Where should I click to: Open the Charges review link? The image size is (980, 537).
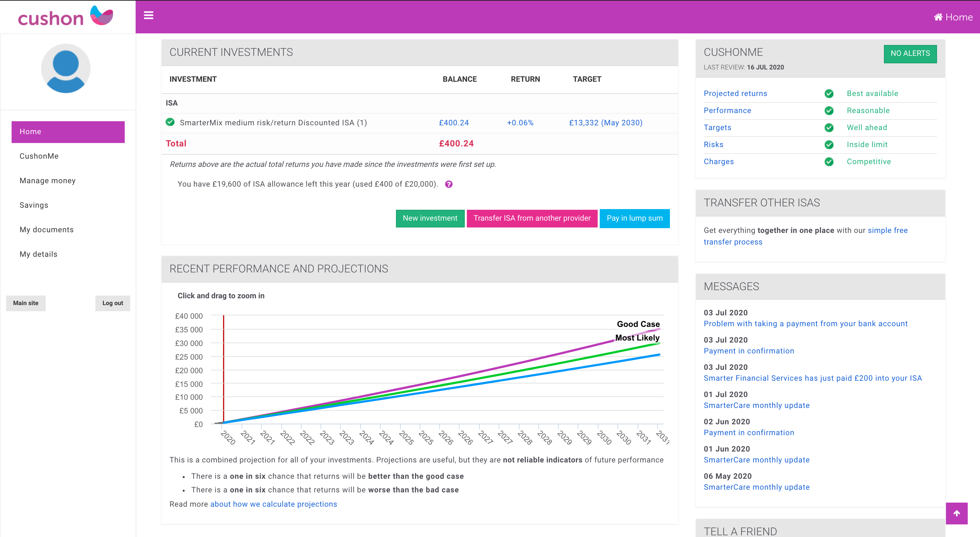click(x=718, y=161)
